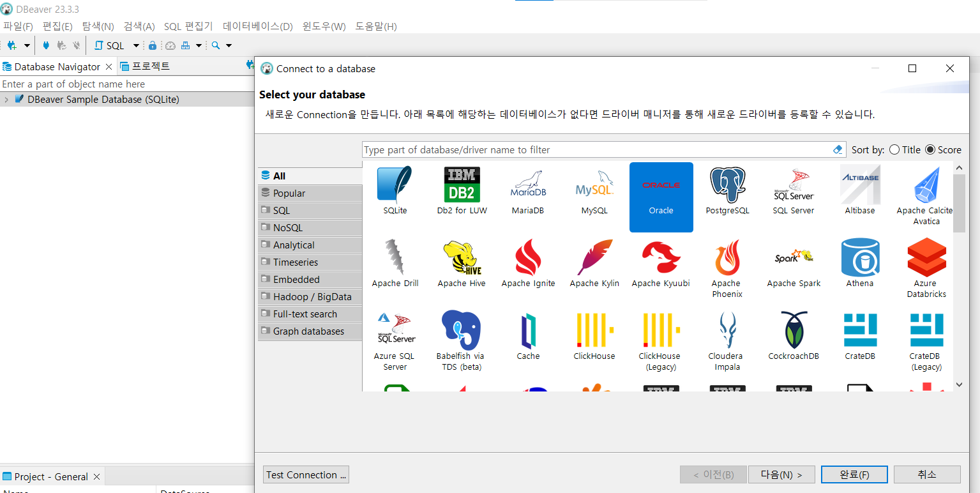Open the search icon dropdown arrow
This screenshot has height=493, width=980.
click(229, 45)
